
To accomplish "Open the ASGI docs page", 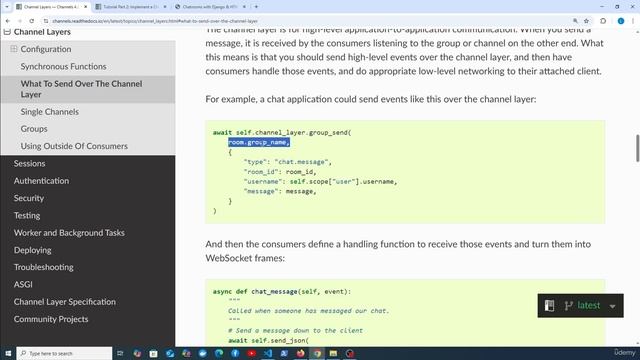I will (x=23, y=284).
